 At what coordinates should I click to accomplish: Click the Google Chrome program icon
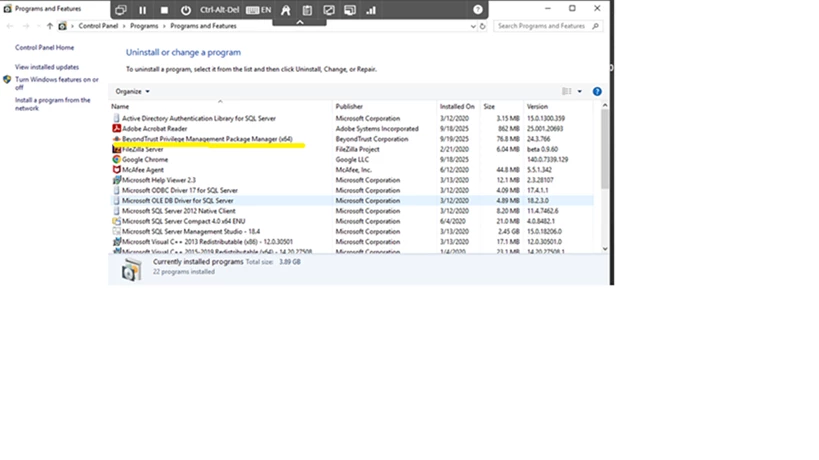pos(116,159)
